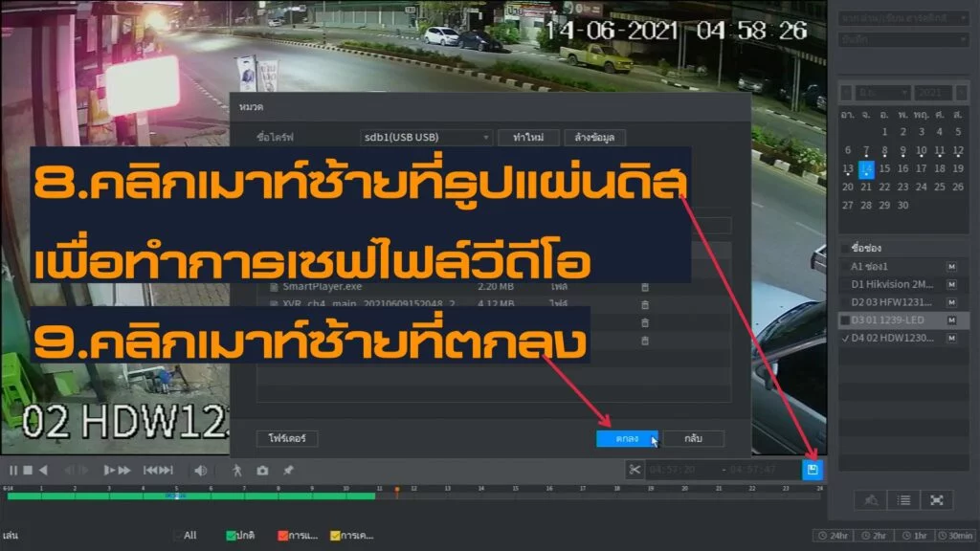Expand the calendar month dropdown
Viewport: 980px width, 551px height.
pos(875,93)
